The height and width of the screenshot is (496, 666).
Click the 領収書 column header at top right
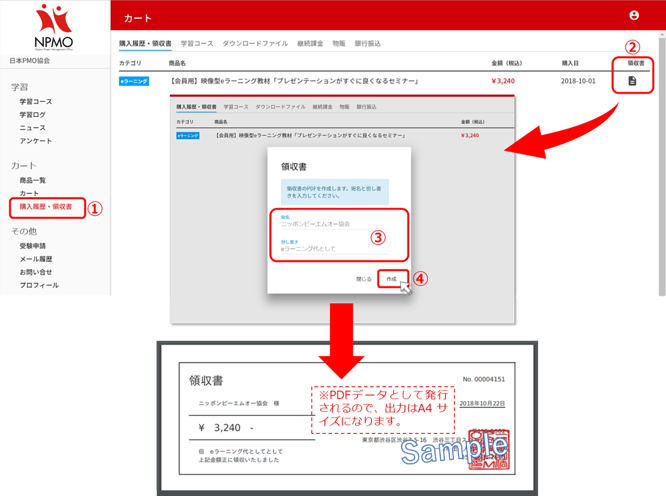click(636, 63)
